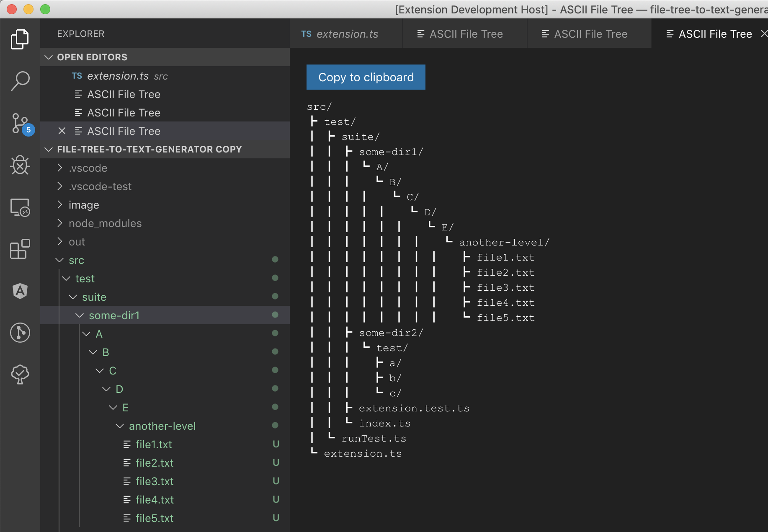The image size is (768, 532).
Task: Click the macOS green zoom button
Action: (45, 9)
